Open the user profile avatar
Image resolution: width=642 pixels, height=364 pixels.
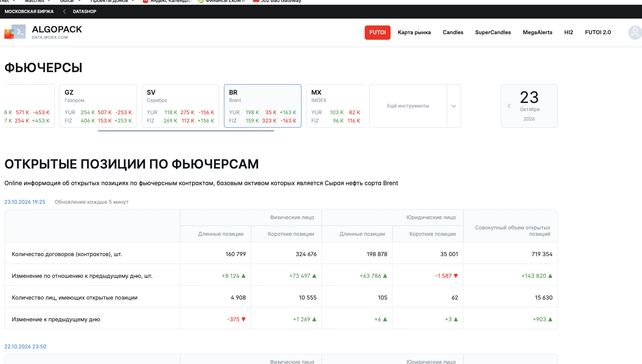coord(635,32)
